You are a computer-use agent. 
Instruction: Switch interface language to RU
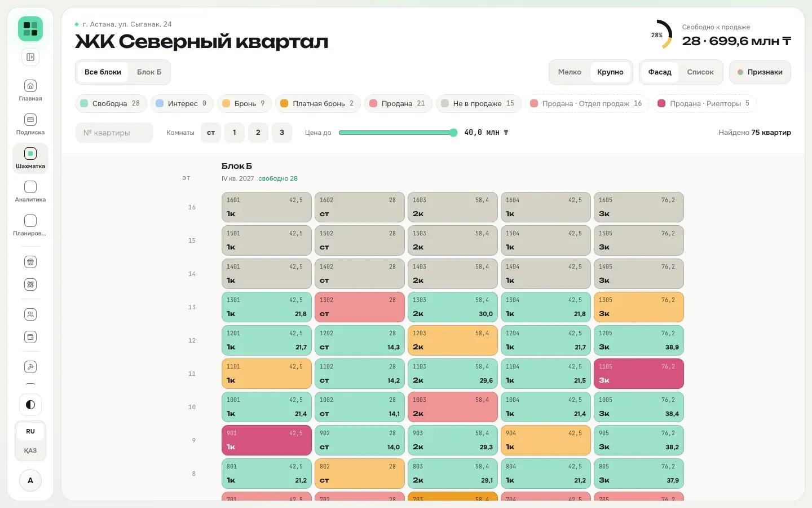click(x=30, y=431)
